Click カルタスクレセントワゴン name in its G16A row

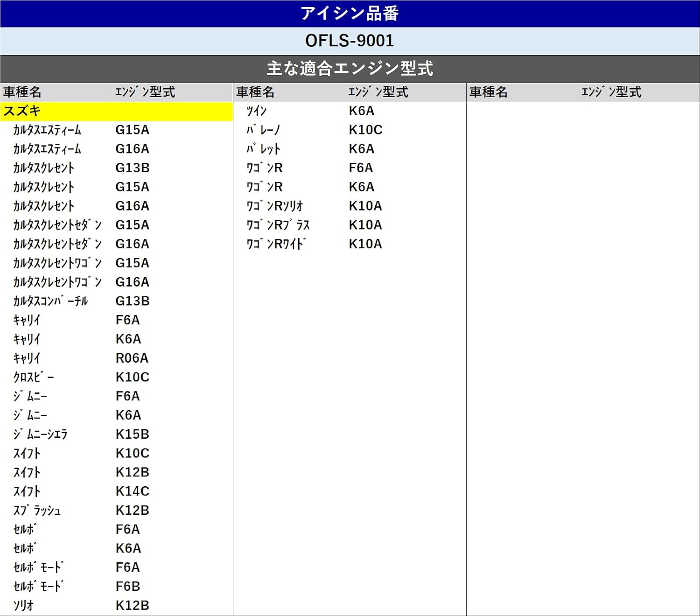(57, 282)
